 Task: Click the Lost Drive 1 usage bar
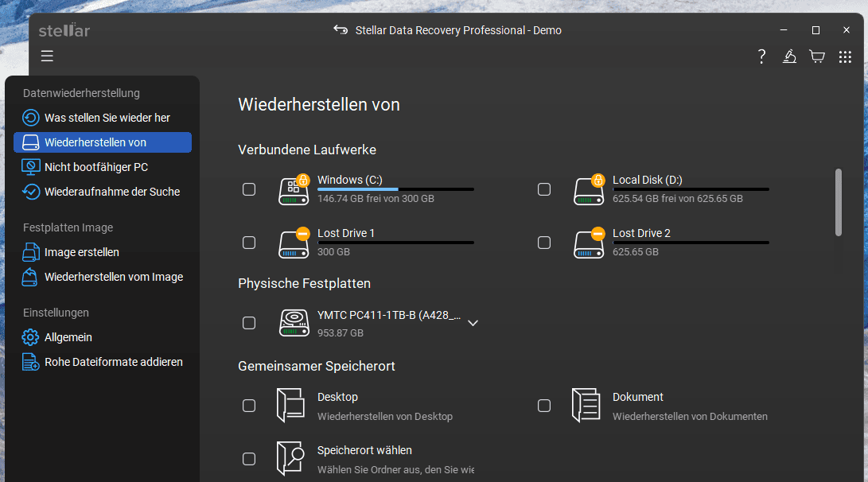[x=395, y=243]
